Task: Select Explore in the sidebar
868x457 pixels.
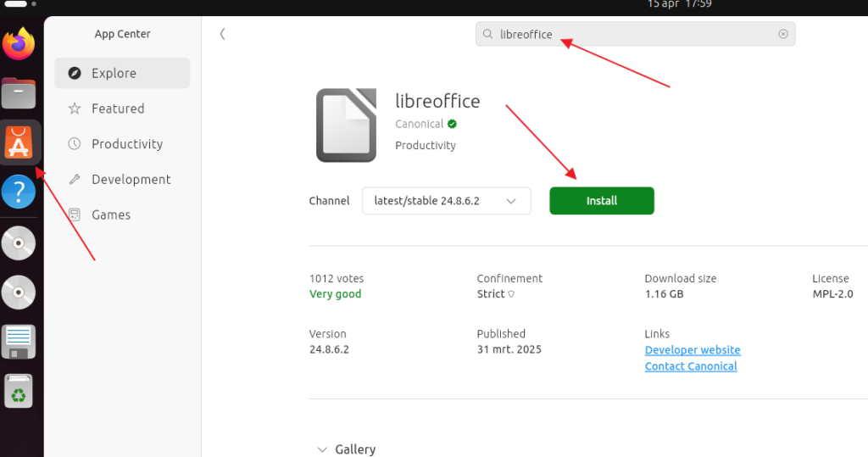Action: 122,73
